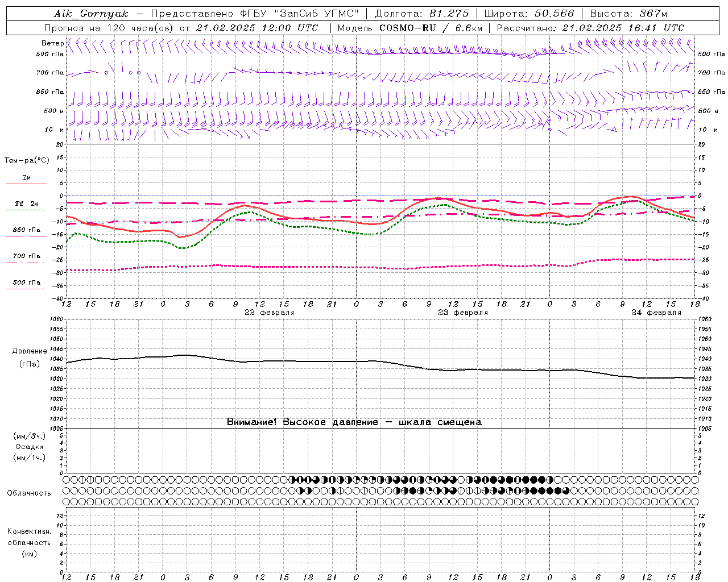Viewport: 728px width, 582px height.
Task: Select the elevation label Высота: 367м
Action: click(628, 14)
